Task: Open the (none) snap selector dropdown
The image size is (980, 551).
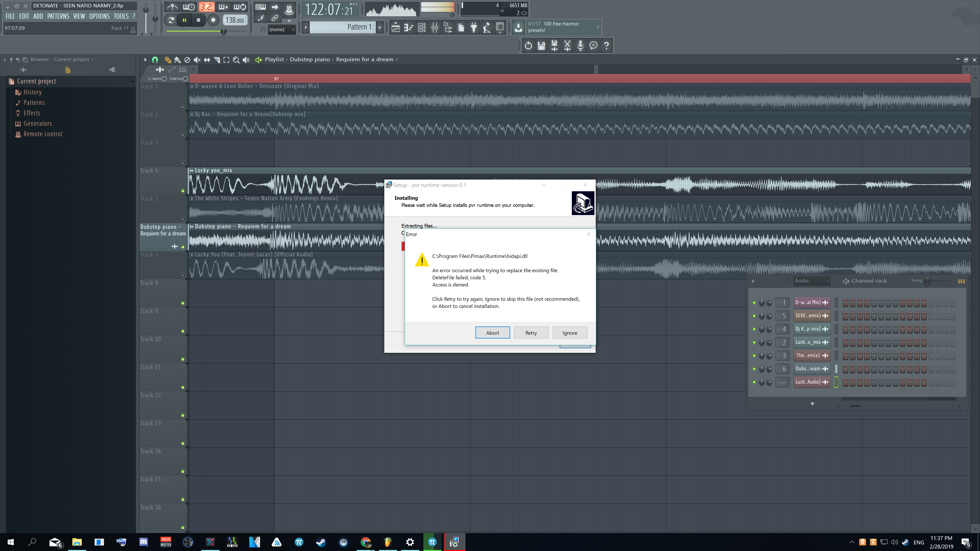Action: click(282, 29)
